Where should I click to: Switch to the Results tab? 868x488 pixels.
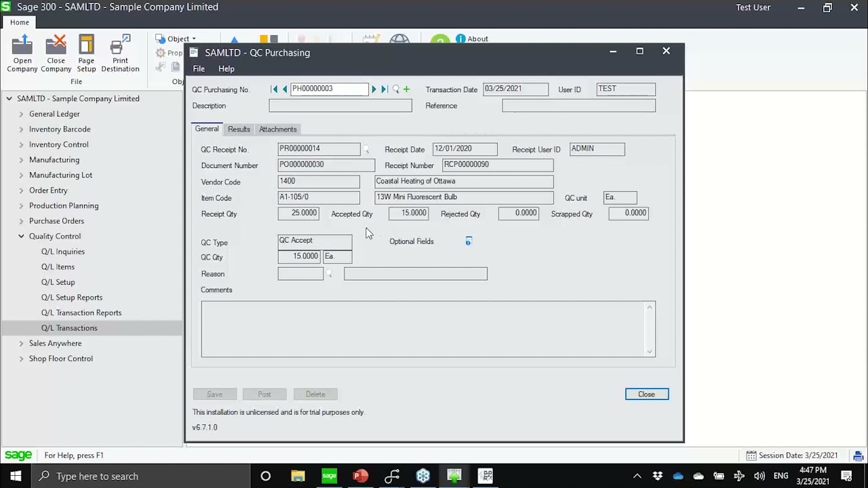coord(239,129)
